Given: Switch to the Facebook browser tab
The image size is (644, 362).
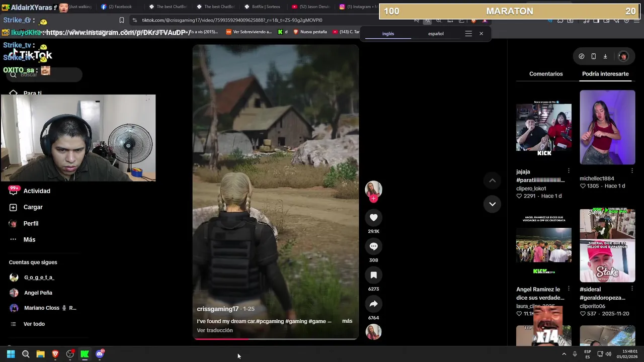Looking at the screenshot, I should [x=117, y=7].
